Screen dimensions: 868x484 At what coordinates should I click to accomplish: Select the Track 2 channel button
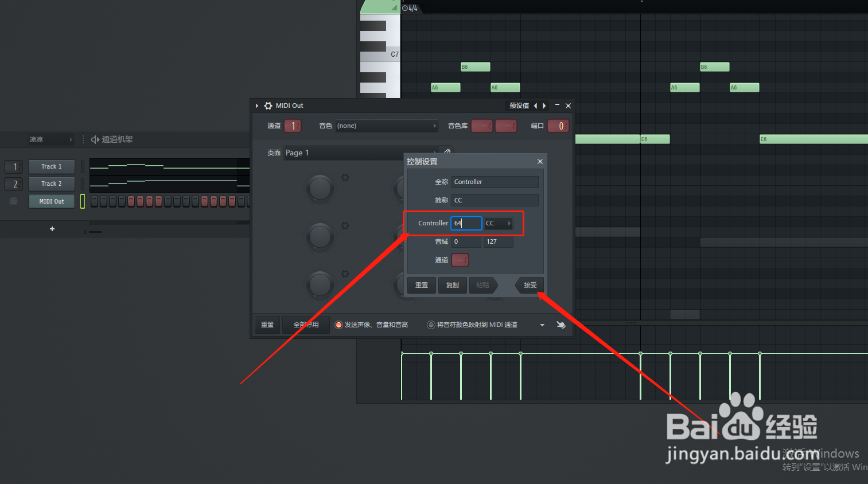point(52,184)
